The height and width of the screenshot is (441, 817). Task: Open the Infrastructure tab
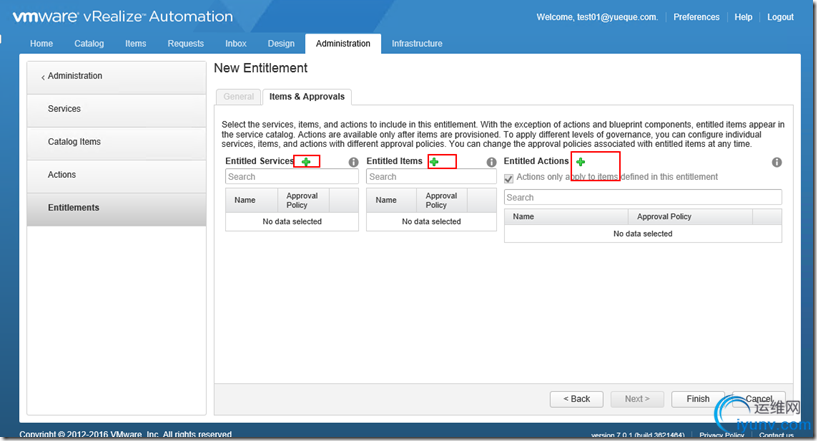(x=417, y=44)
